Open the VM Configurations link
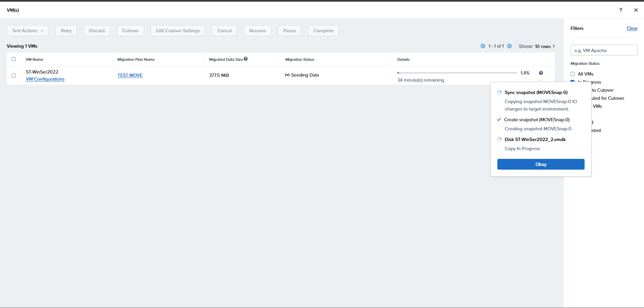 click(45, 79)
